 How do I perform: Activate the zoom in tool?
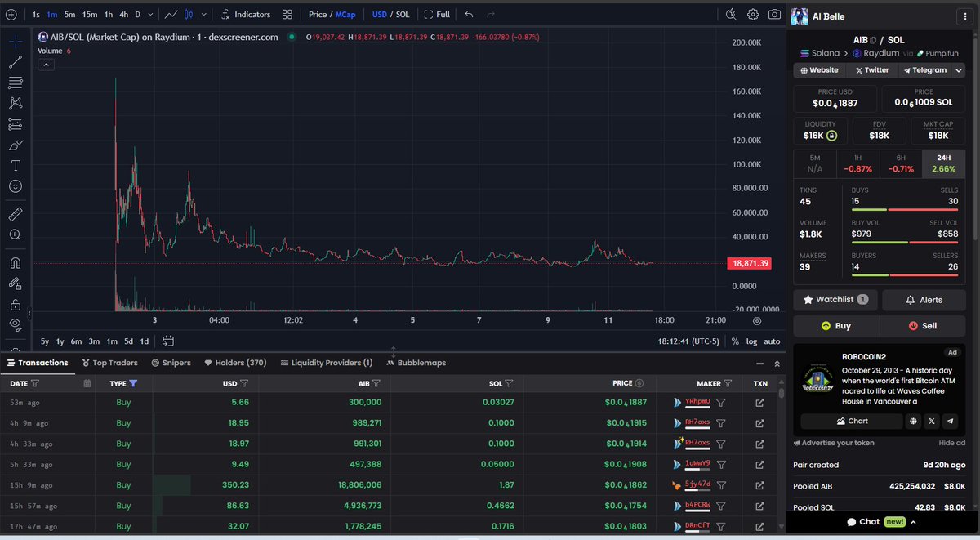15,235
